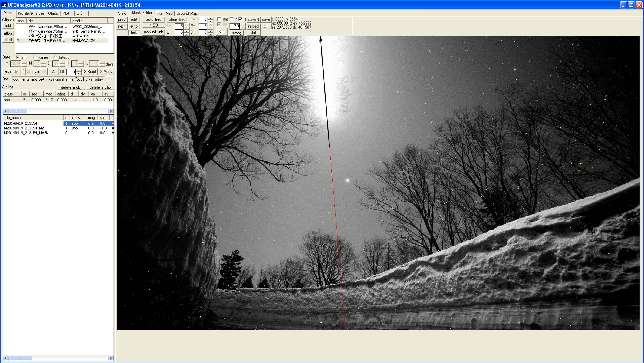Switch to the Profile/Analyze tab
Image resolution: width=644 pixels, height=363 pixels.
coord(31,13)
